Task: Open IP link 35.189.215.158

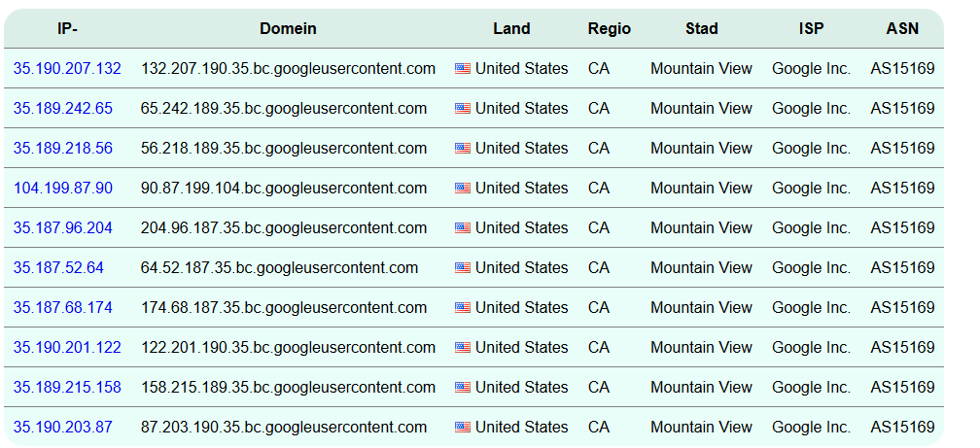Action: click(67, 388)
